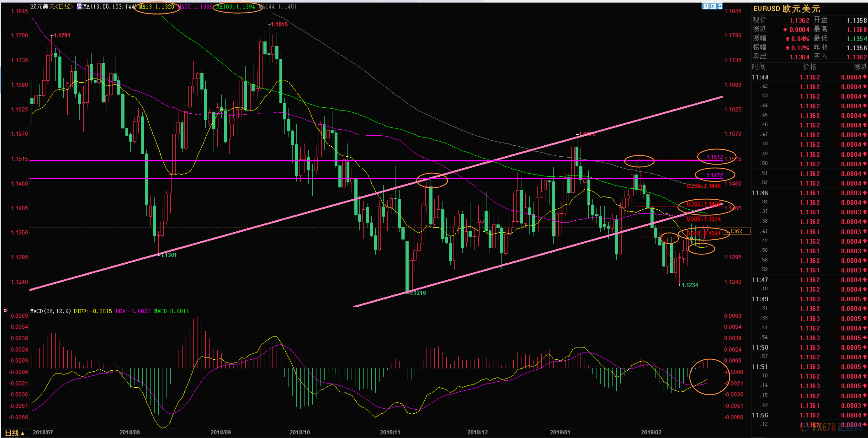
Task: Click the 涨幅 value 0.04%
Action: (800, 39)
